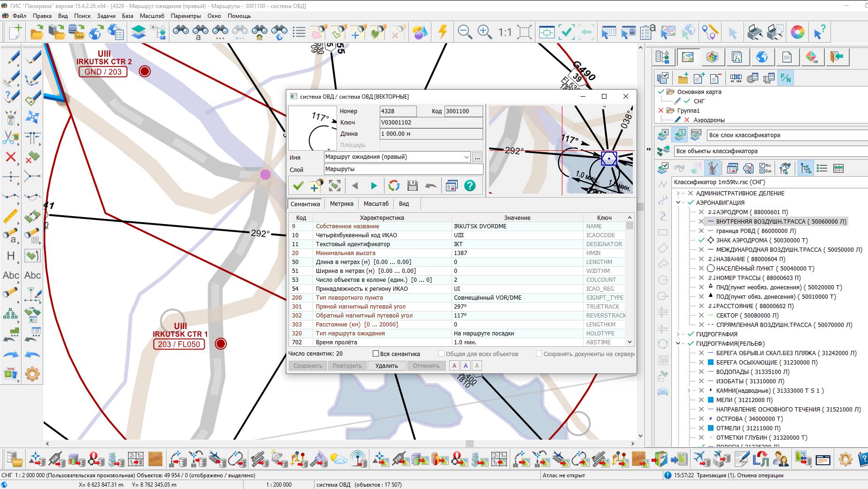Viewport: 868px width, 489px height.
Task: Switch to the Вид tab in dialog
Action: (404, 204)
